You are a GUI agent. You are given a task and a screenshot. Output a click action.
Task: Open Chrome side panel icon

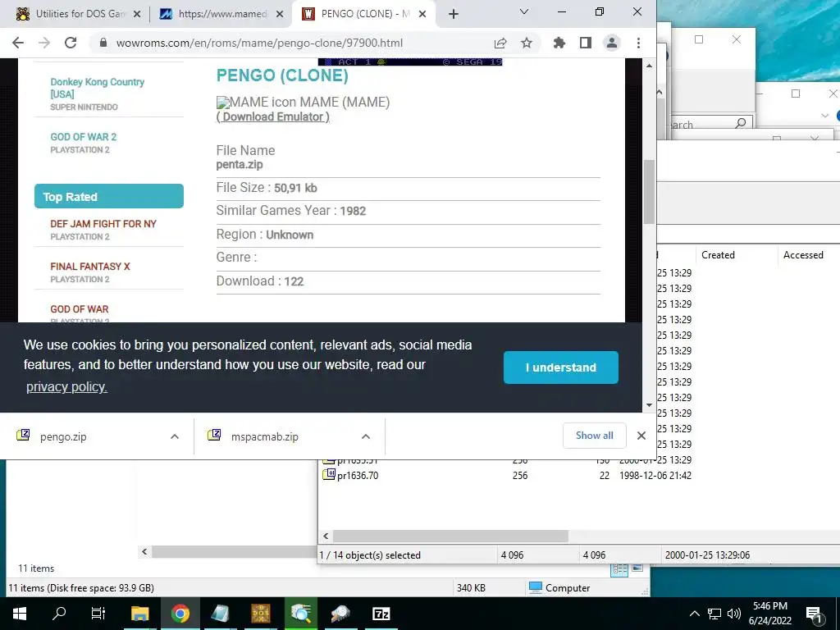[586, 43]
